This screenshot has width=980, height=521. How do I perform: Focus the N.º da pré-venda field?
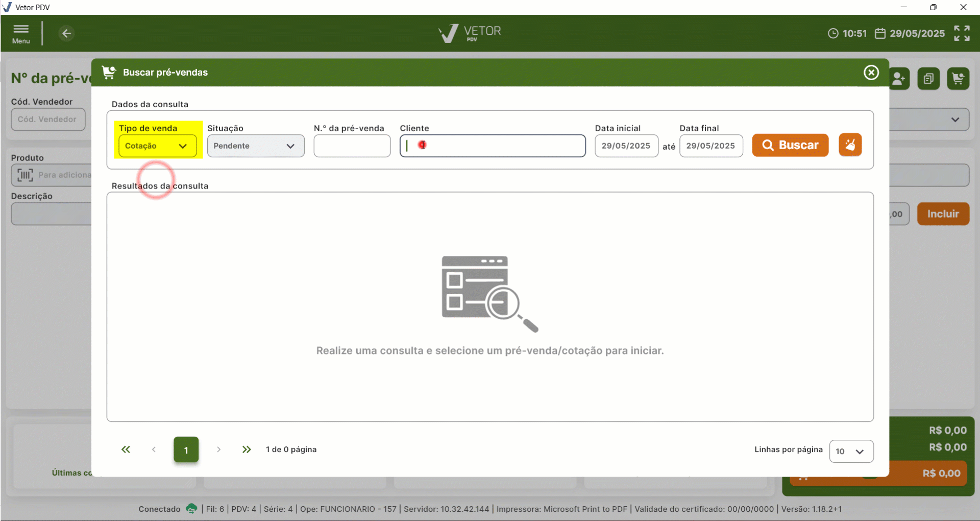pos(352,146)
